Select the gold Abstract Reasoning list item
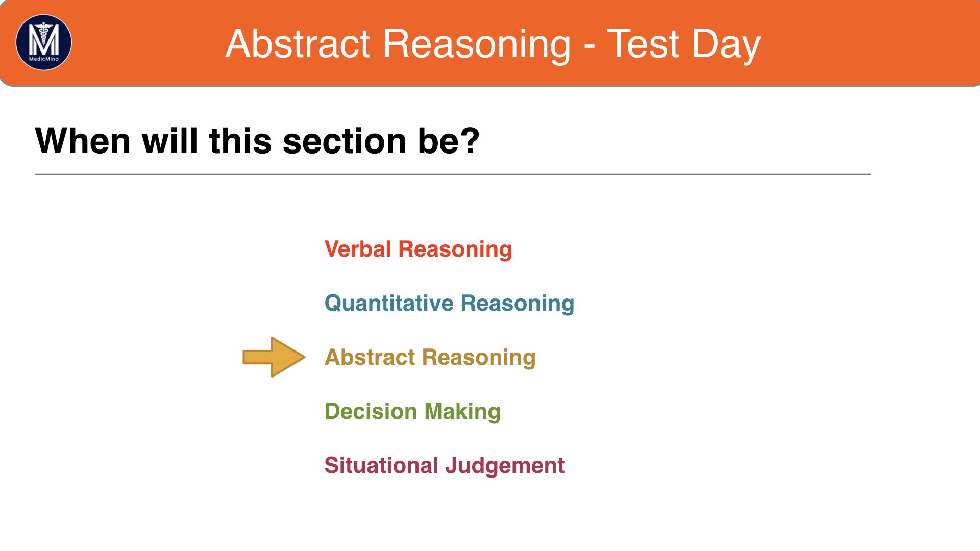 (x=430, y=358)
